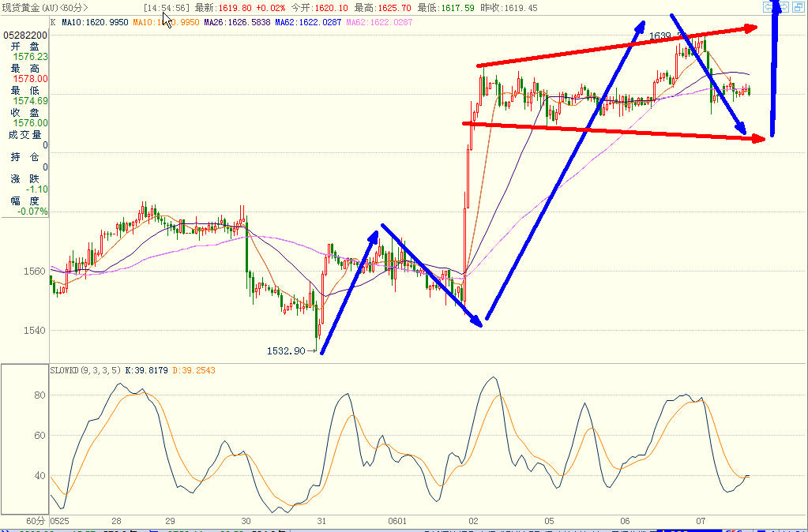808x532 pixels.
Task: Click the D:39.2543 indicator value
Action: pos(194,370)
